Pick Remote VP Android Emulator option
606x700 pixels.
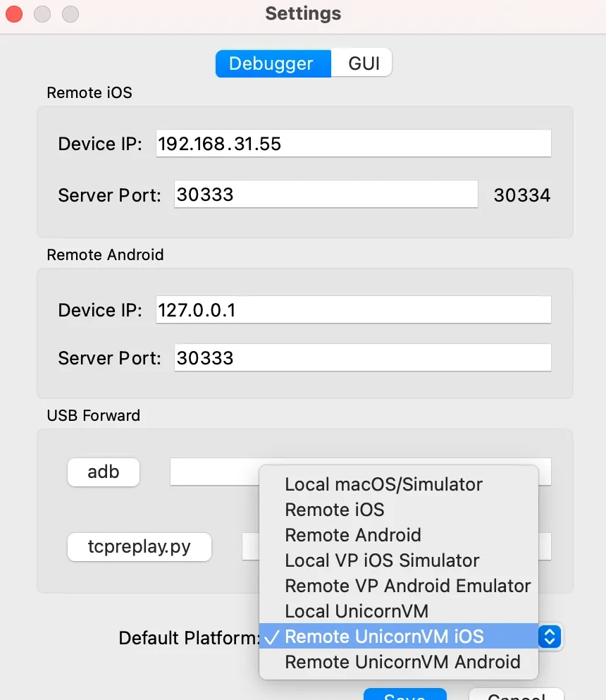[399, 586]
